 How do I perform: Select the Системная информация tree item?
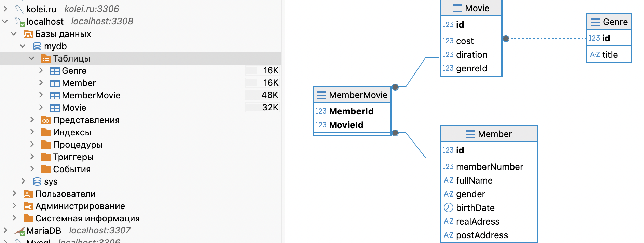87,218
